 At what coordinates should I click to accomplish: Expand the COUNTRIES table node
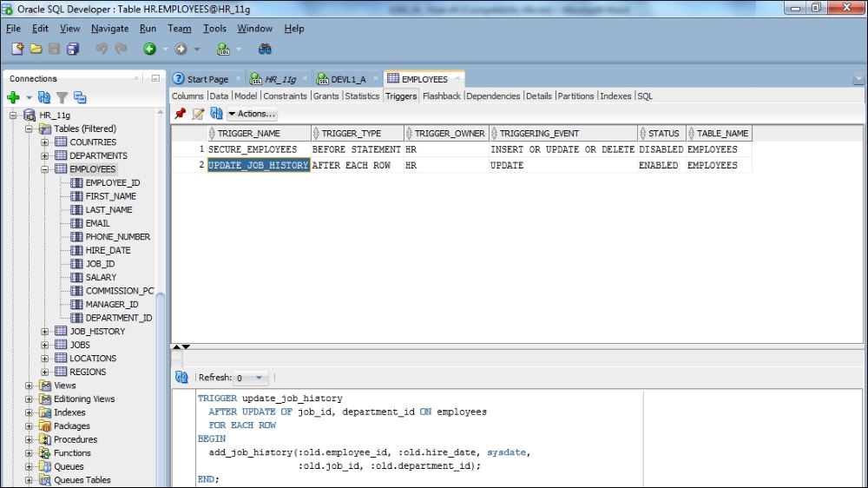coord(45,142)
